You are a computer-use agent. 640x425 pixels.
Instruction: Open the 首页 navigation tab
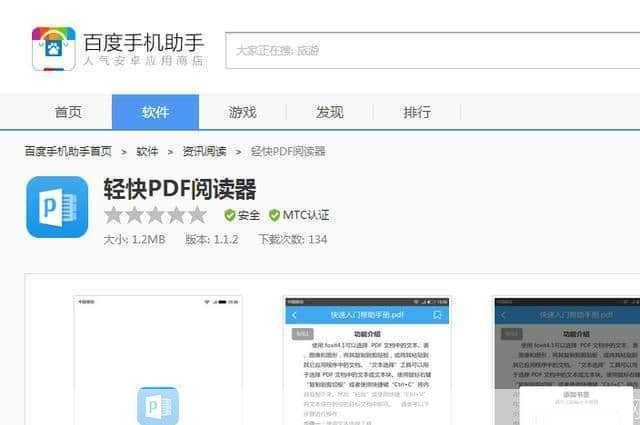(x=68, y=112)
